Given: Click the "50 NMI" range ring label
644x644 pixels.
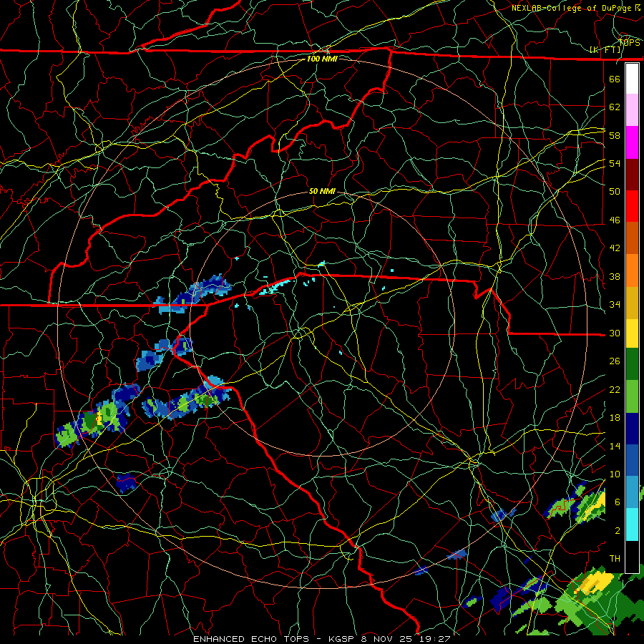Looking at the screenshot, I should point(322,191).
